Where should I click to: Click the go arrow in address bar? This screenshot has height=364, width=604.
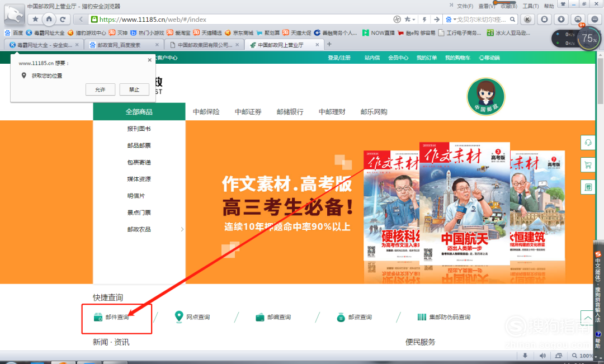(x=436, y=19)
